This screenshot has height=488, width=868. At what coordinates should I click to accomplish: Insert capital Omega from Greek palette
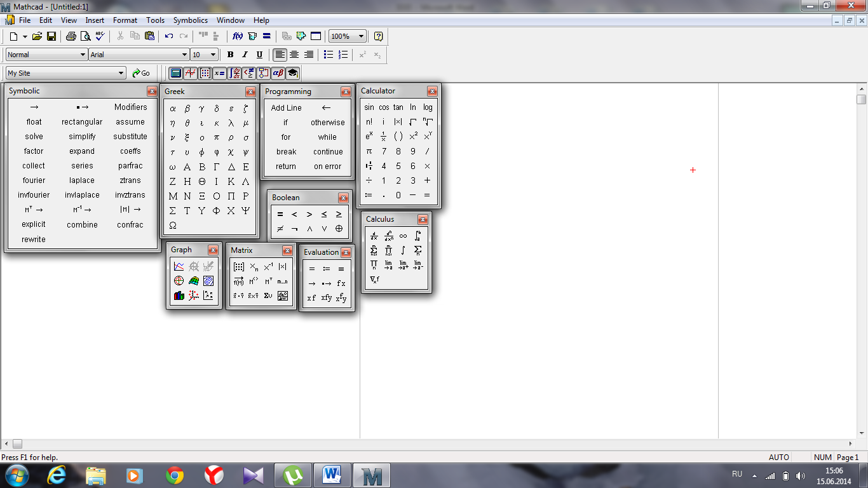(x=173, y=226)
